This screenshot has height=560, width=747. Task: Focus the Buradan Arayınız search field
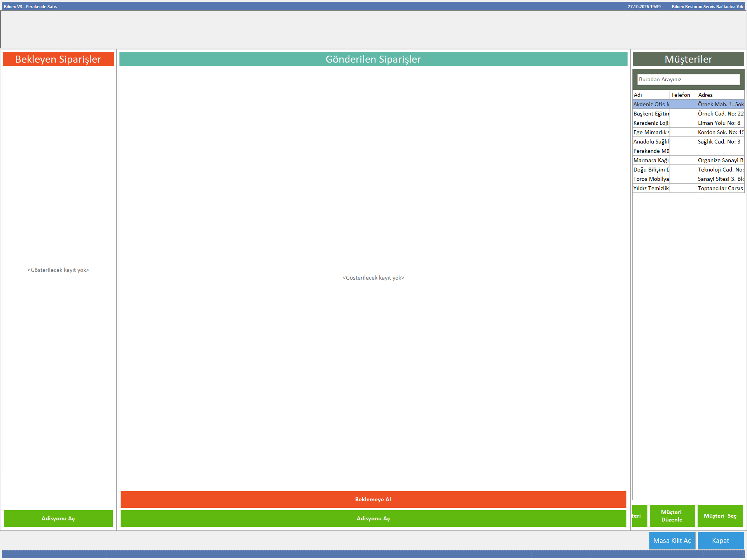coord(688,79)
